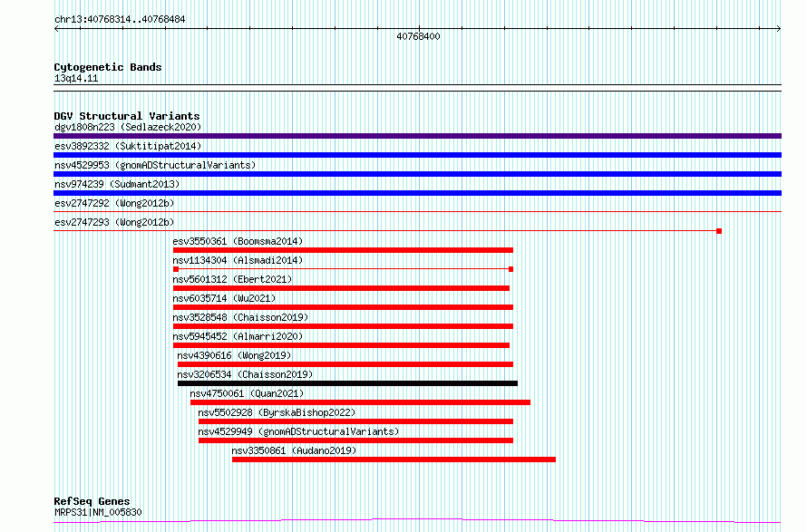
Task: Click the RefSeq Genes track title
Action: (92, 501)
